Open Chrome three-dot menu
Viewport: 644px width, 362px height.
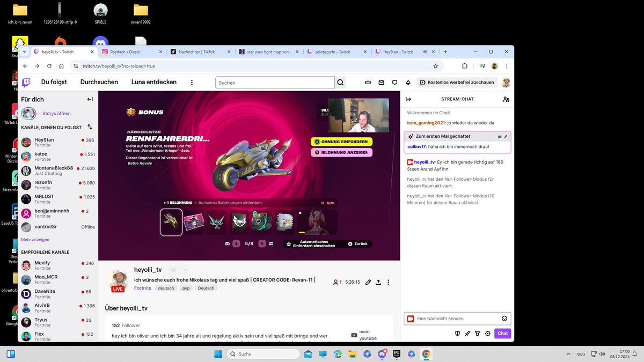pyautogui.click(x=507, y=66)
